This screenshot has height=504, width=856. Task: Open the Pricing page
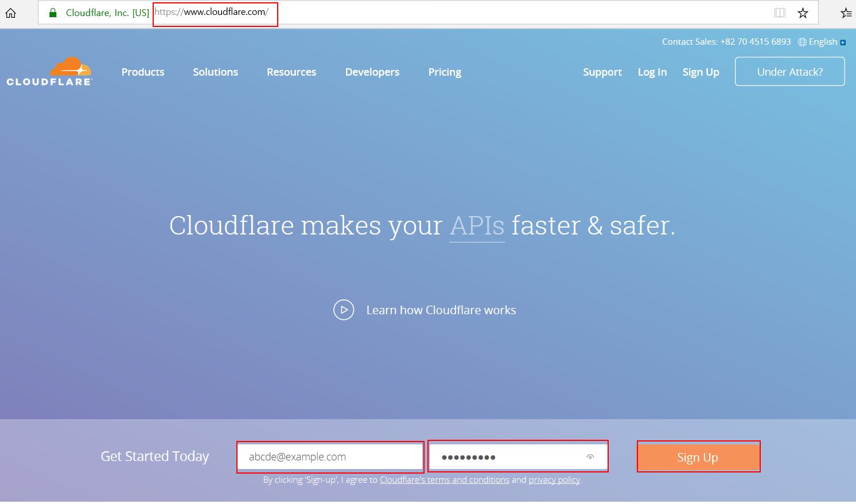(x=445, y=72)
